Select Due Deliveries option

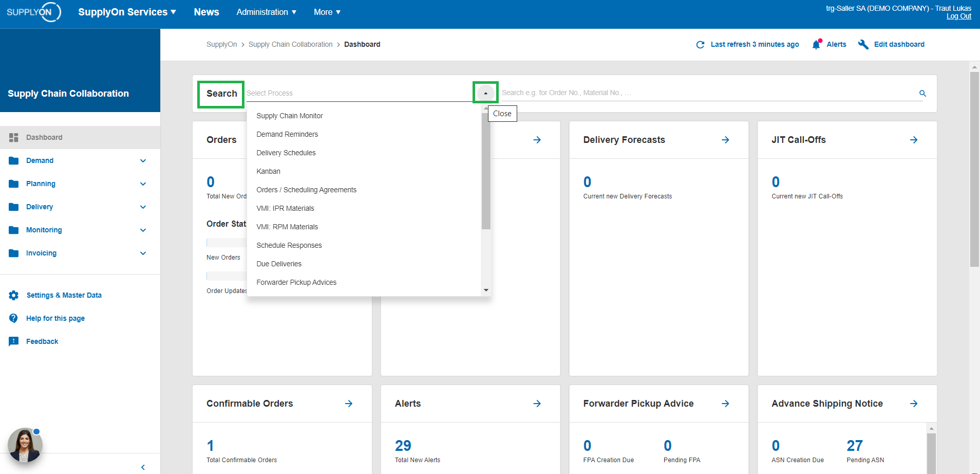pyautogui.click(x=364, y=264)
